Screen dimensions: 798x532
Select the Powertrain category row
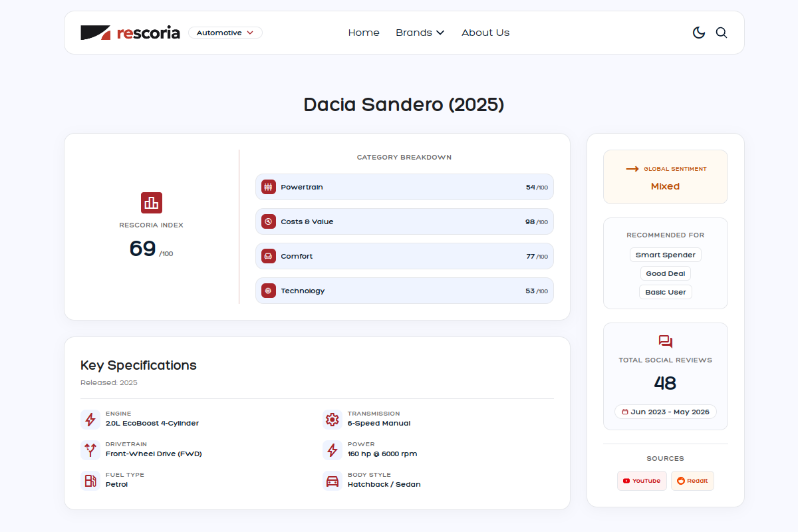click(x=404, y=187)
